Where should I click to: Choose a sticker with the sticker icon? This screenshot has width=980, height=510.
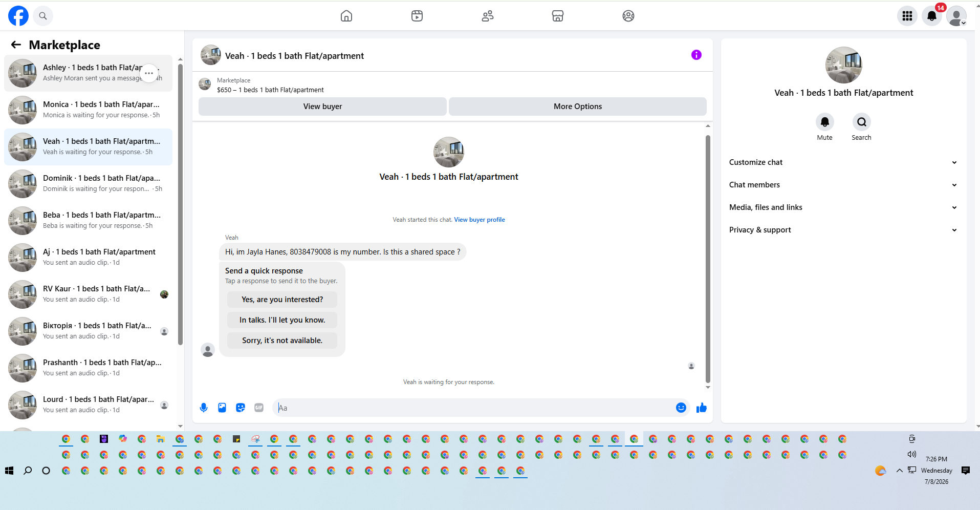pos(241,408)
